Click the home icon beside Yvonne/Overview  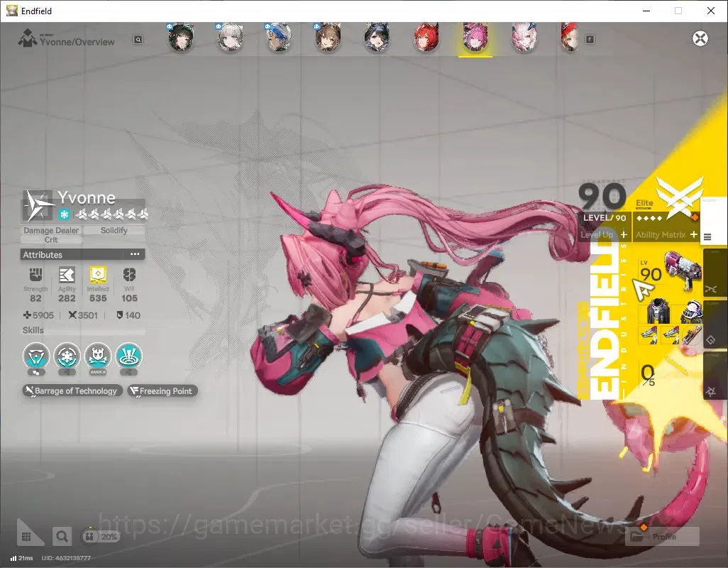point(27,38)
